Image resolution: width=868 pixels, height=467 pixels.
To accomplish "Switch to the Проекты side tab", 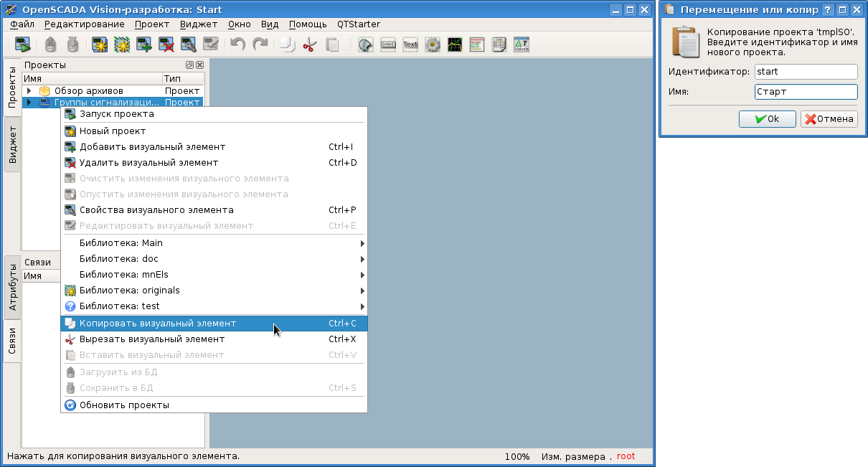I will 12,88.
